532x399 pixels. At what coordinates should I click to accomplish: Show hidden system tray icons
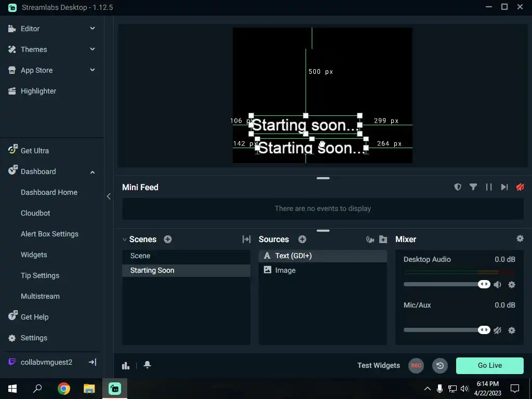pyautogui.click(x=428, y=389)
